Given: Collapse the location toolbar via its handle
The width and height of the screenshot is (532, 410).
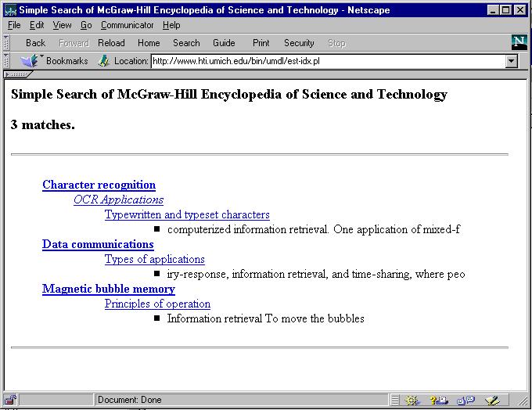Looking at the screenshot, I should point(6,61).
